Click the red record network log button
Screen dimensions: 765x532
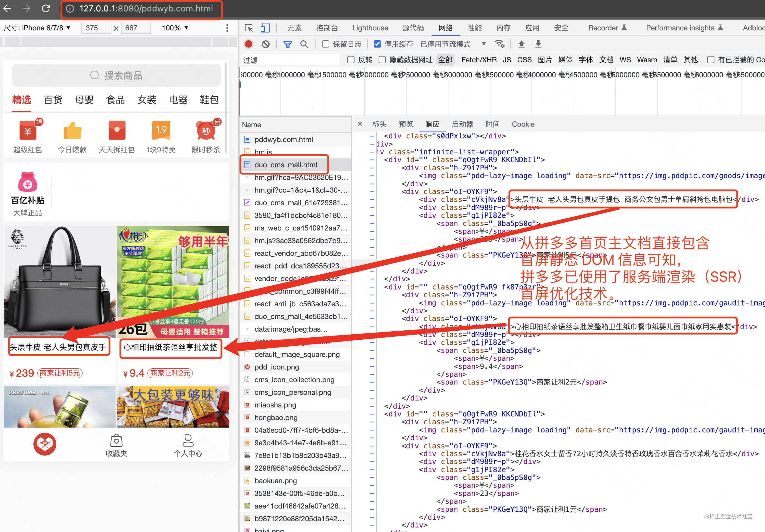[x=249, y=44]
